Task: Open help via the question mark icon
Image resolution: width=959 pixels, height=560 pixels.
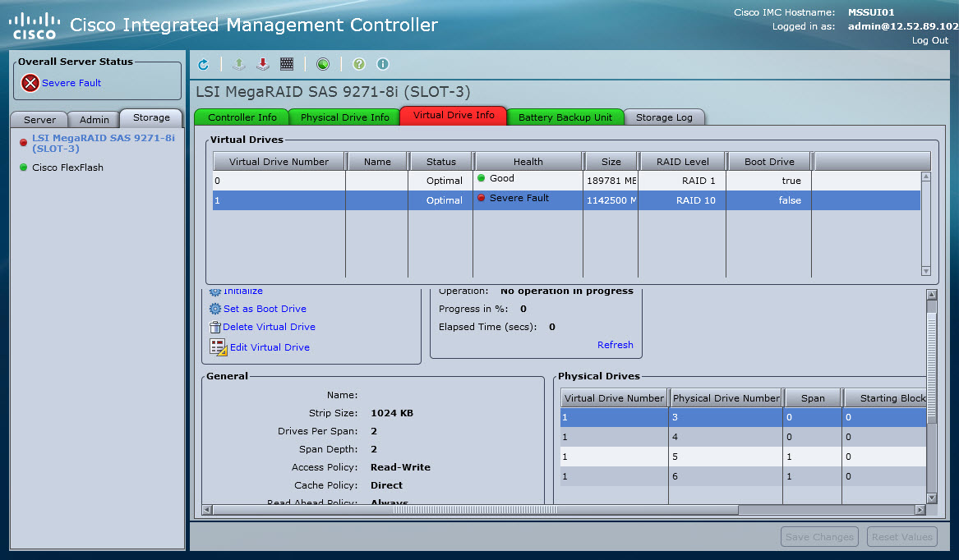Action: click(x=359, y=64)
